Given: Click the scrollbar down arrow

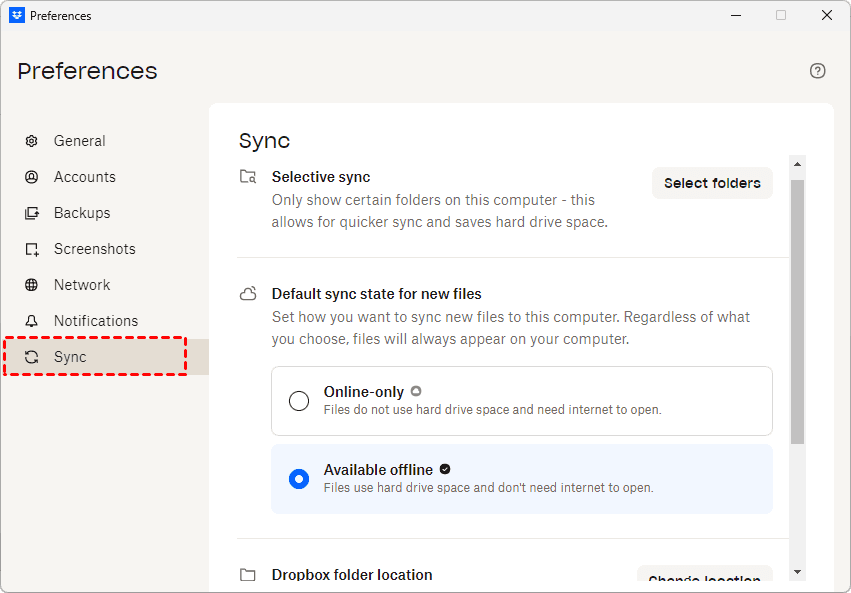Looking at the screenshot, I should click(x=797, y=571).
